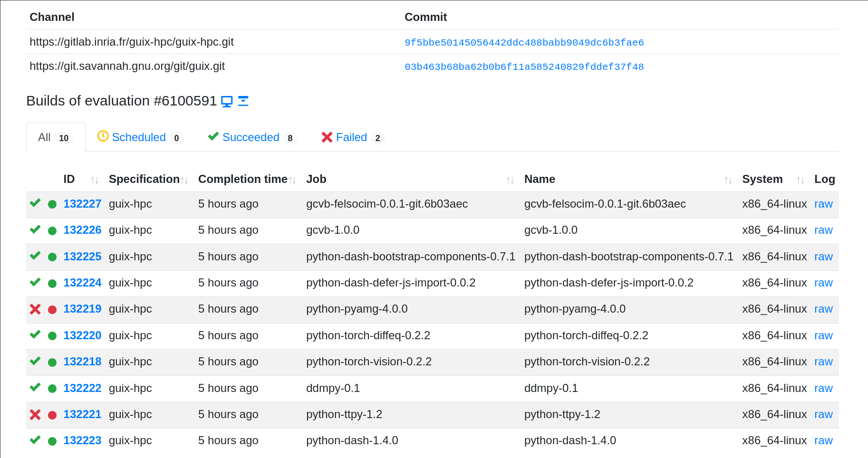
Task: Click Builds of evaluation #6100591 heading
Action: point(122,101)
